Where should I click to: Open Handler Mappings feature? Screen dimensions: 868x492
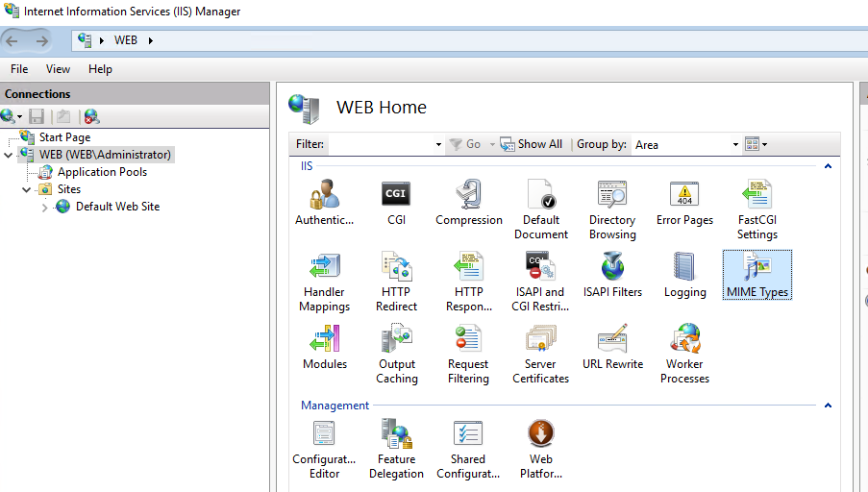[x=324, y=282]
